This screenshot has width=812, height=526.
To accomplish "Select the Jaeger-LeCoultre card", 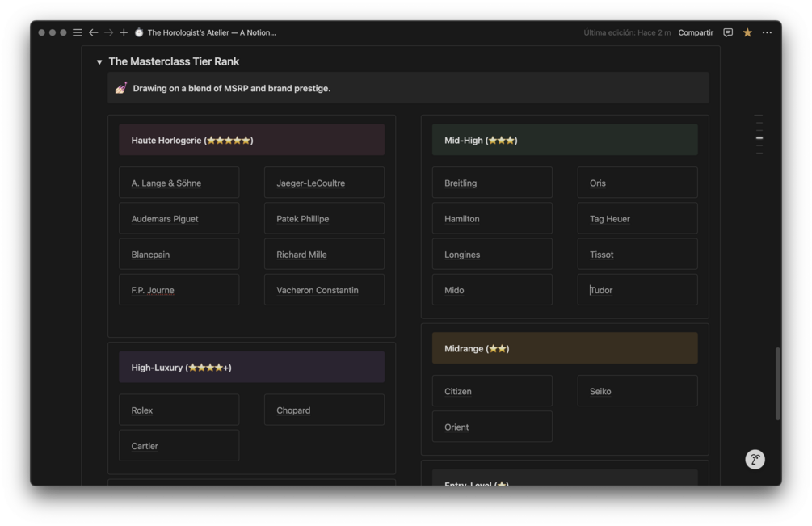I will click(324, 183).
